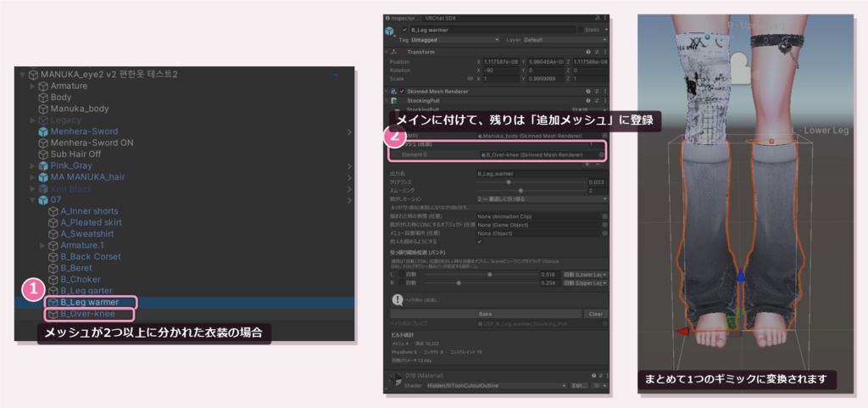Switch to the Inspector tab
868x408 pixels.
400,18
